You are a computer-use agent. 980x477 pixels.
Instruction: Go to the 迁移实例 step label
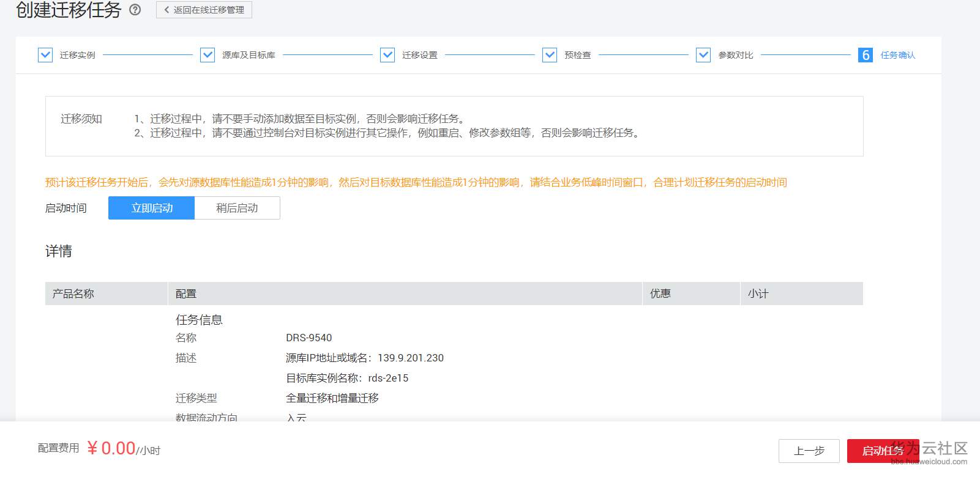pos(77,55)
